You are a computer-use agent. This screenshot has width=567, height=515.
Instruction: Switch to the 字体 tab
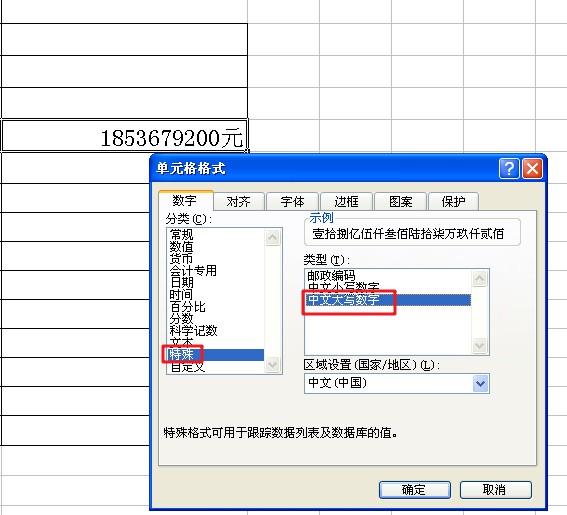click(292, 201)
